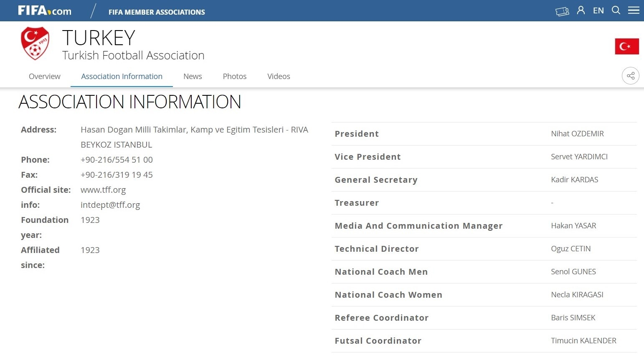Click Technical Director name Oguz CETIN

click(570, 249)
